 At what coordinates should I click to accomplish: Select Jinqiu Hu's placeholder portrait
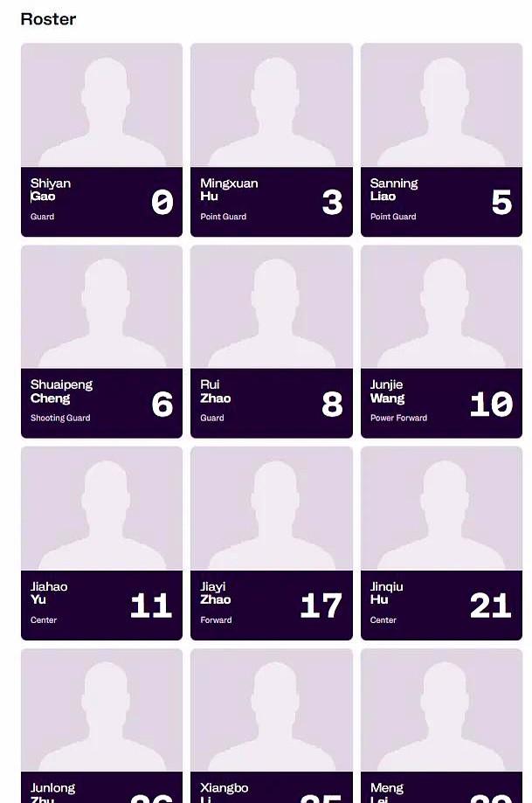coord(441,509)
